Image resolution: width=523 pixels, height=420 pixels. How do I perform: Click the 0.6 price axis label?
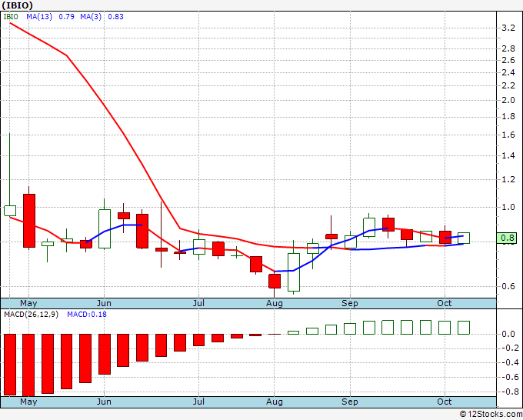tap(508, 286)
